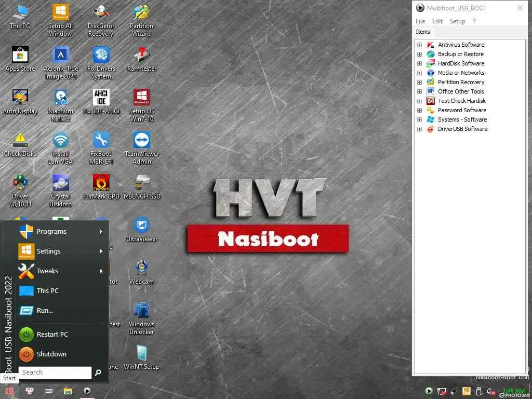Expand the Password Software node
The image size is (532, 399).
(419, 110)
